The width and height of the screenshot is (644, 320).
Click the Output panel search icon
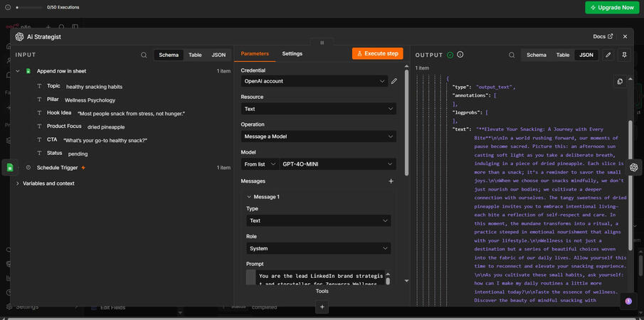click(512, 55)
